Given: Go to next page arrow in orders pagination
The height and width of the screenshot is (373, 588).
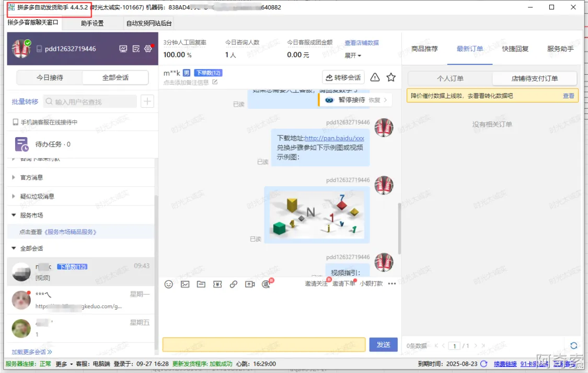Looking at the screenshot, I should pyautogui.click(x=476, y=346).
